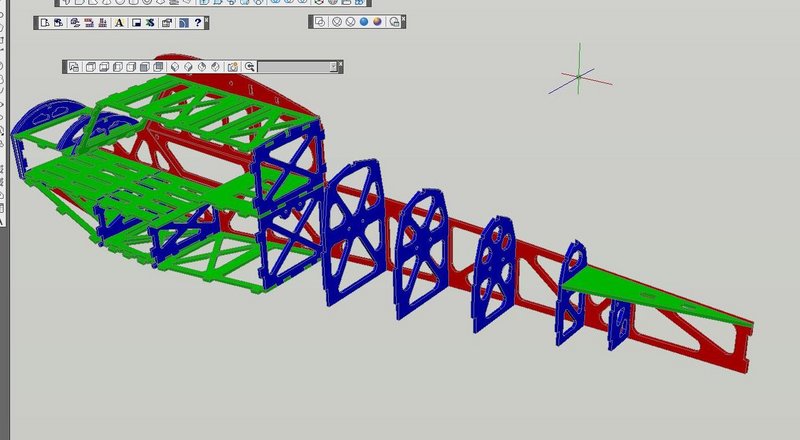The width and height of the screenshot is (800, 440).
Task: Close the floating toolbar with the help icon
Action: [207, 19]
